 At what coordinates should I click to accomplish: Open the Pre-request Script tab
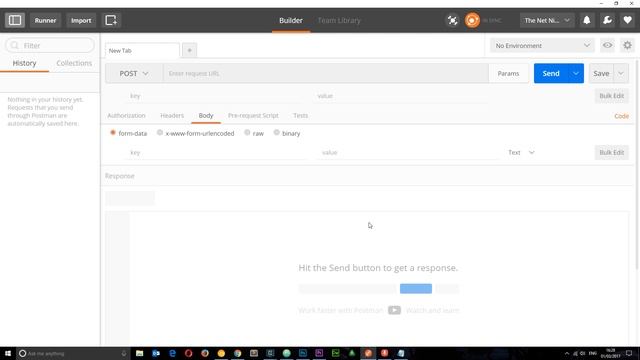point(253,116)
